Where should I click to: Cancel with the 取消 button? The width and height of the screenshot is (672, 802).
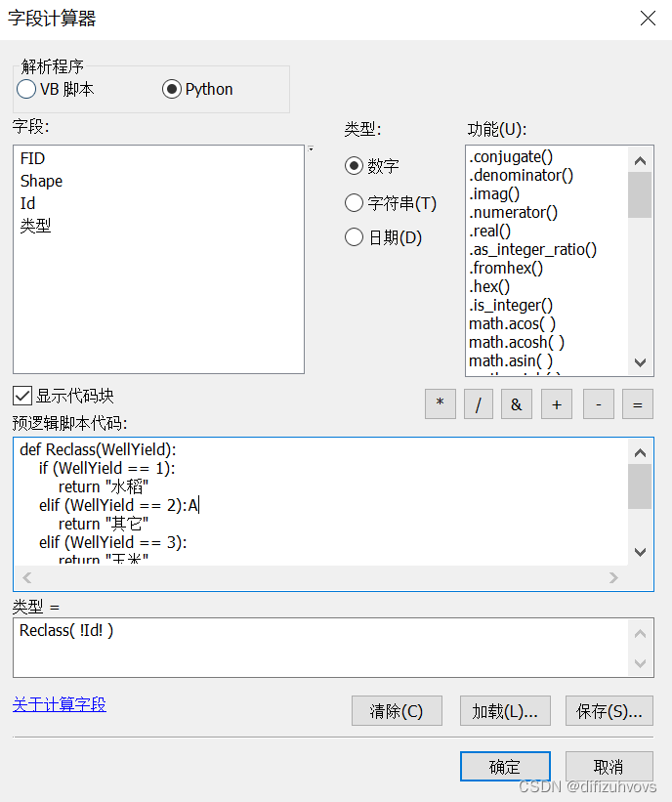[609, 766]
